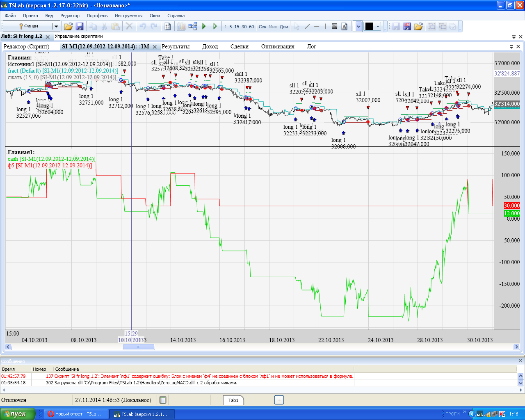Click the bar chart icon in toolbar
This screenshot has width=525, height=420.
tap(181, 27)
